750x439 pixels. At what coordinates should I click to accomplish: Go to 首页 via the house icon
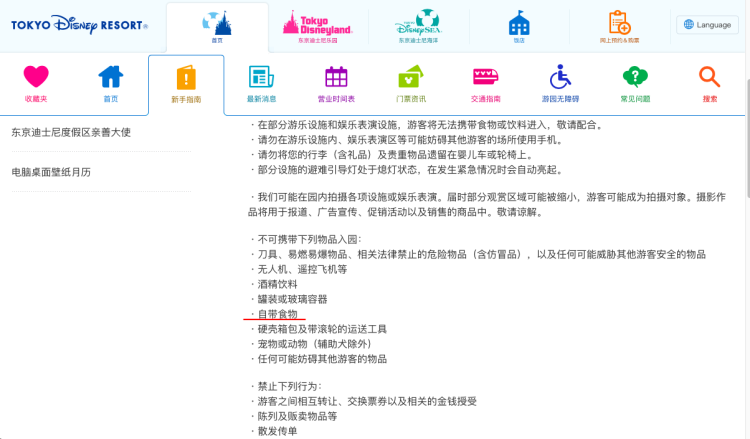110,83
